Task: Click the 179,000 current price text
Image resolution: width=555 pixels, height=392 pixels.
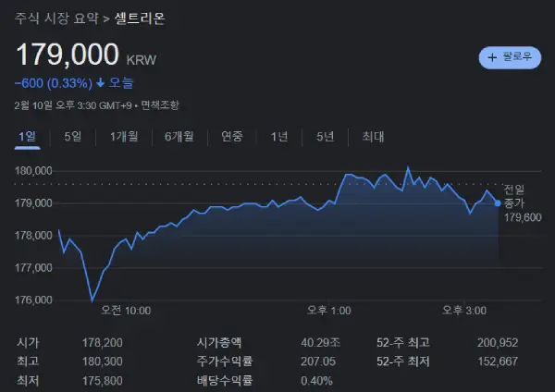Action: coord(68,55)
